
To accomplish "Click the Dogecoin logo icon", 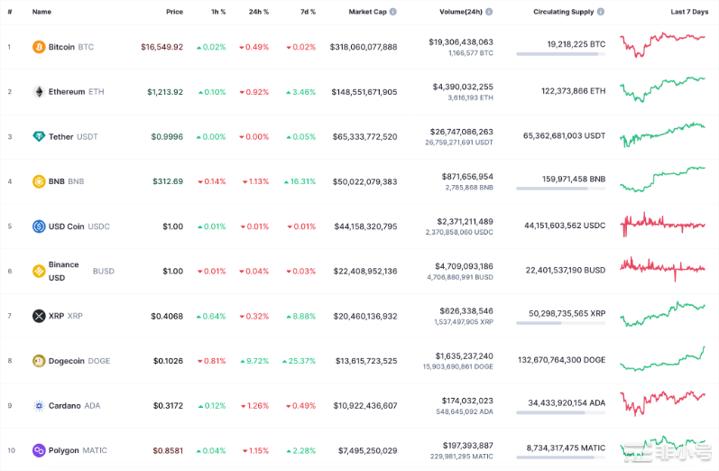I will [x=39, y=361].
